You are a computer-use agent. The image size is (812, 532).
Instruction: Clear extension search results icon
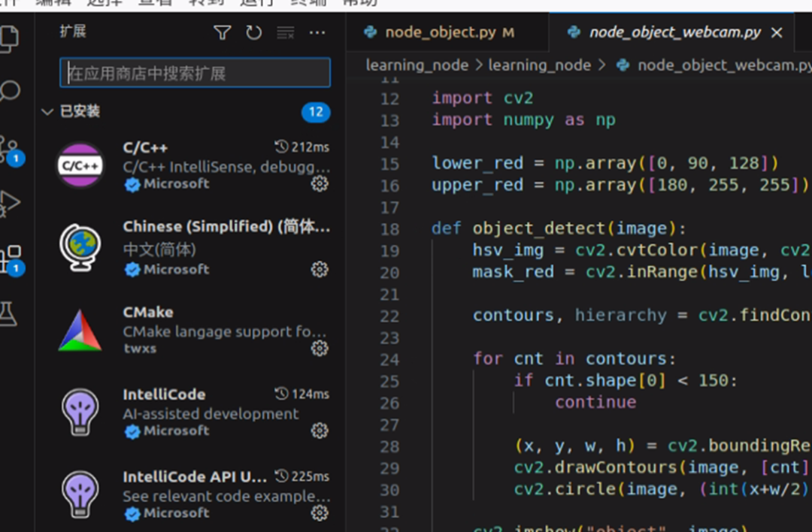click(286, 32)
